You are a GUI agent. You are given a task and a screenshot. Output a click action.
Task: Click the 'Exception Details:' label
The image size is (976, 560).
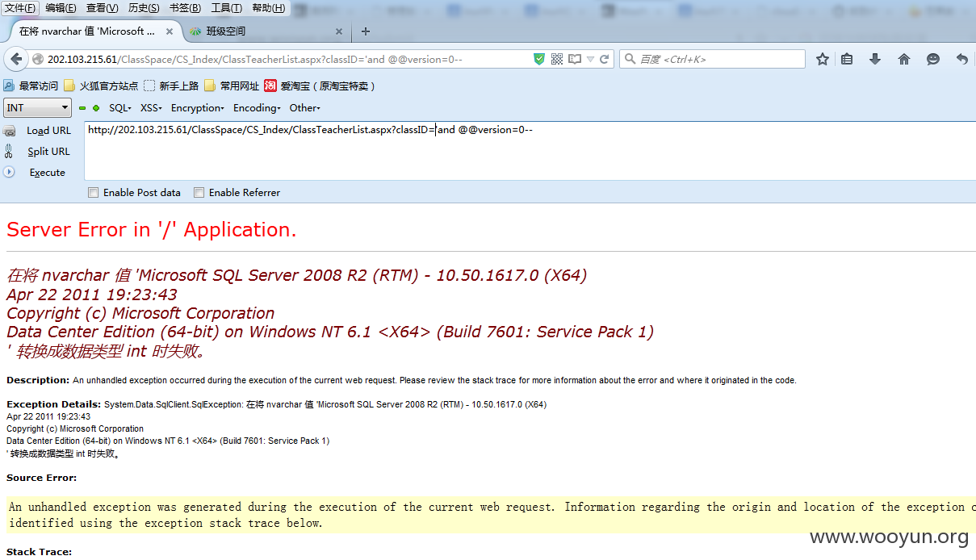[x=54, y=404]
